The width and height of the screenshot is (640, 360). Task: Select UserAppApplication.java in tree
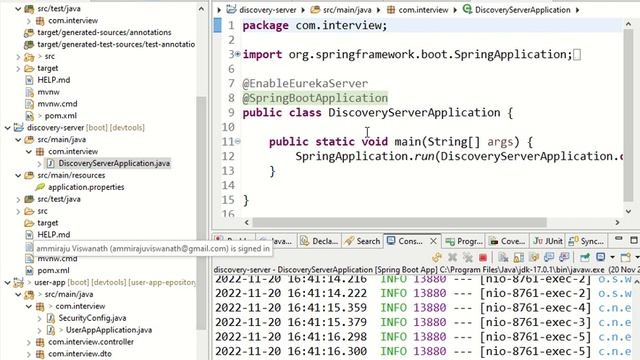tap(109, 330)
